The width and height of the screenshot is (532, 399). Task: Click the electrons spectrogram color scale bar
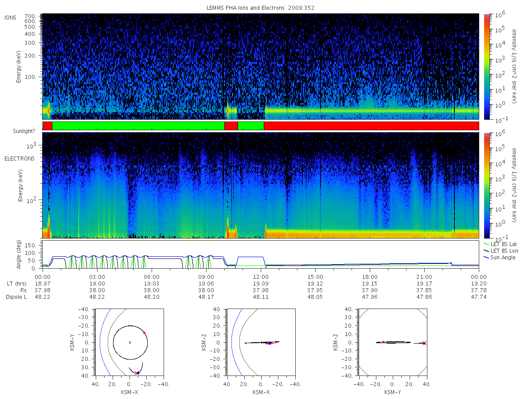486,186
